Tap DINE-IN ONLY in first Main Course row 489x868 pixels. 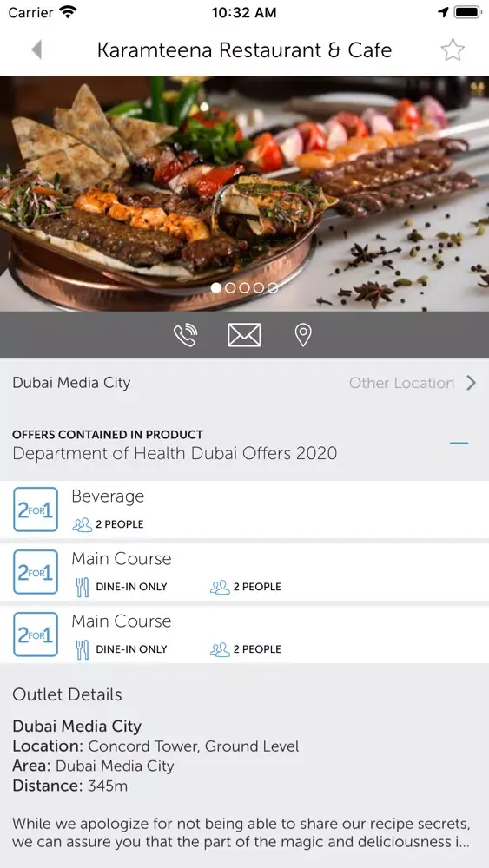pyautogui.click(x=131, y=587)
